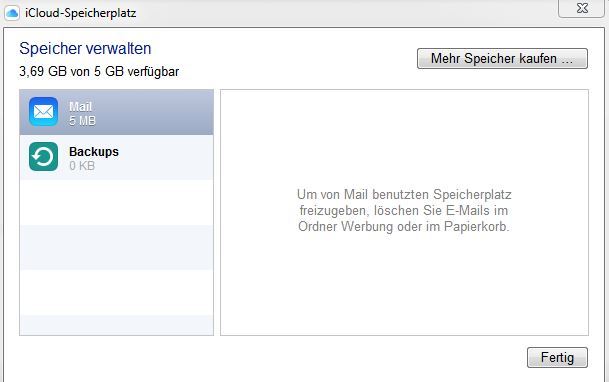Image resolution: width=609 pixels, height=382 pixels.
Task: Click the Fertig button
Action: (557, 357)
